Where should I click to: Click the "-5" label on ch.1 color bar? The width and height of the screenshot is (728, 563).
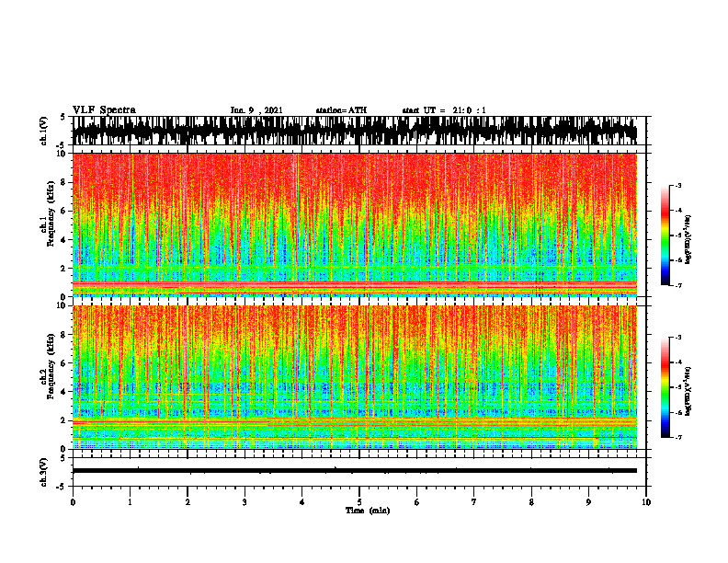677,236
